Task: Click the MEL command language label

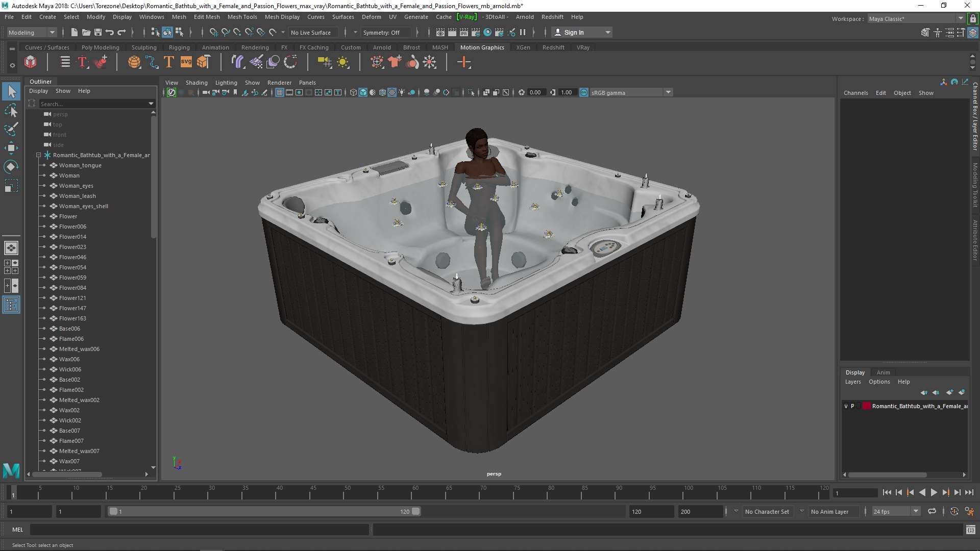Action: (x=18, y=530)
